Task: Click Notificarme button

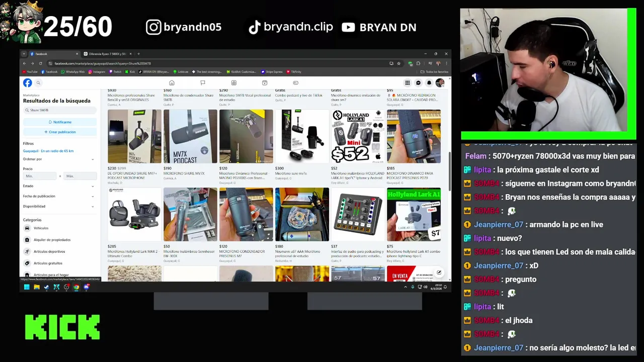Action: [60, 122]
